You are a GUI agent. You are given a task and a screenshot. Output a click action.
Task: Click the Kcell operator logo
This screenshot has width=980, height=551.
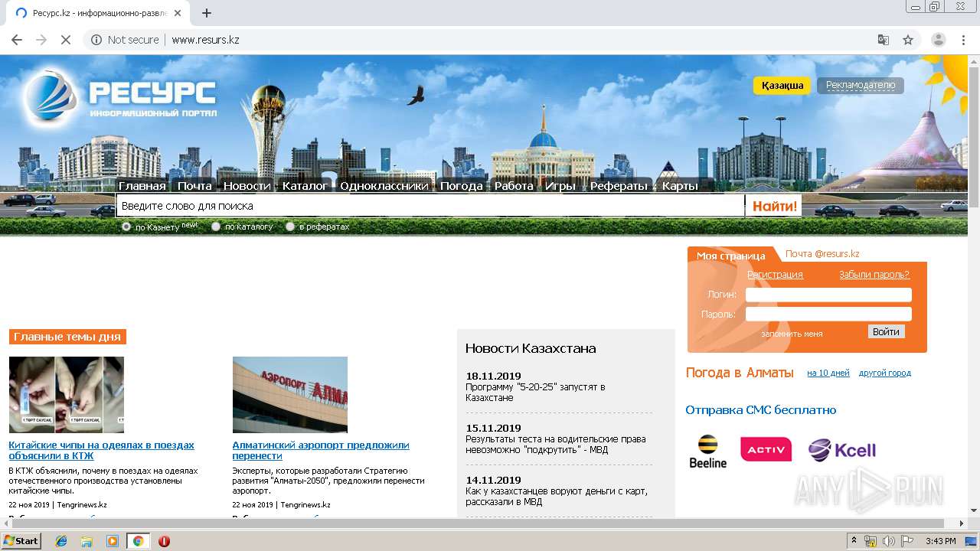click(x=841, y=450)
